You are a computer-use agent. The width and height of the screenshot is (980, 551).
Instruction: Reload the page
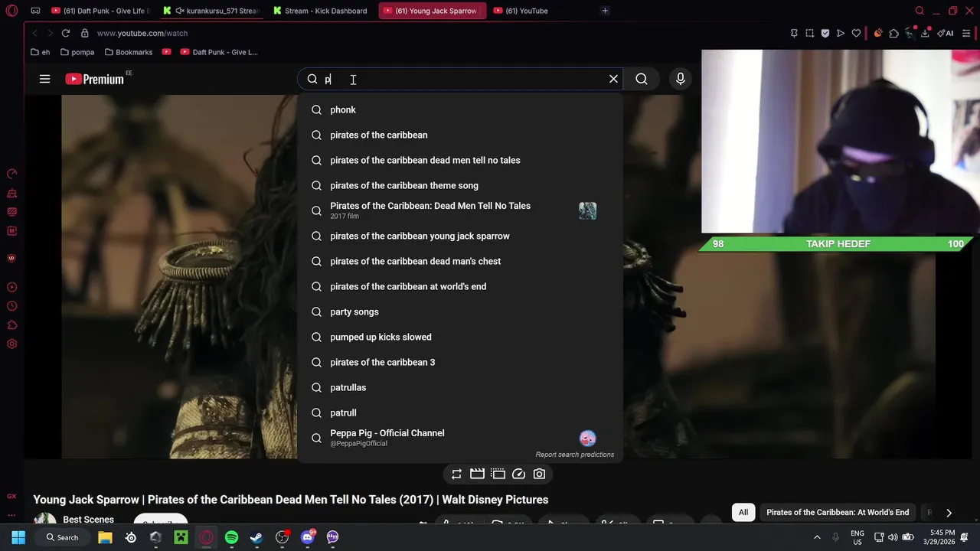pyautogui.click(x=66, y=33)
